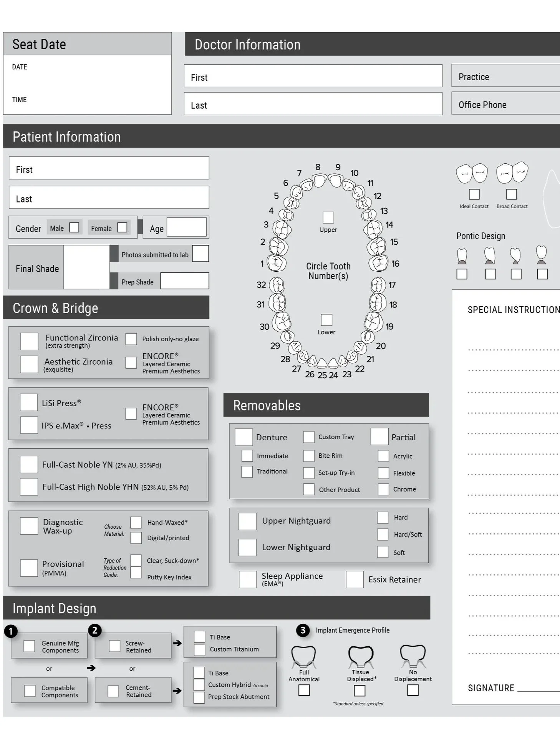Click the Ideal Contact teeth illustration
Screen dimensions: 560x747
point(472,174)
